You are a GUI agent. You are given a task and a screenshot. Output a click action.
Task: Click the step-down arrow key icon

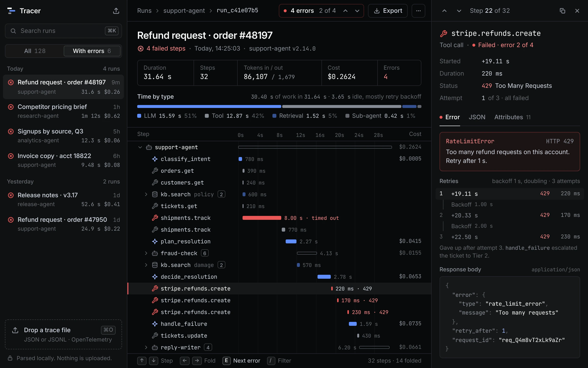coord(154,361)
